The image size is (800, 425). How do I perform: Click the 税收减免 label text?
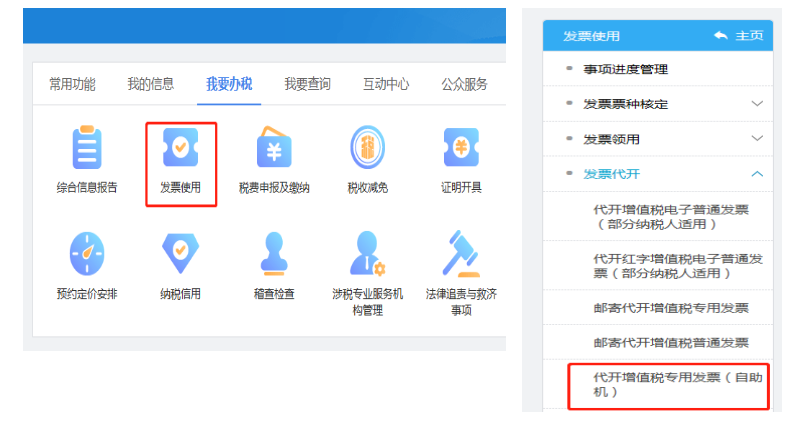click(367, 188)
